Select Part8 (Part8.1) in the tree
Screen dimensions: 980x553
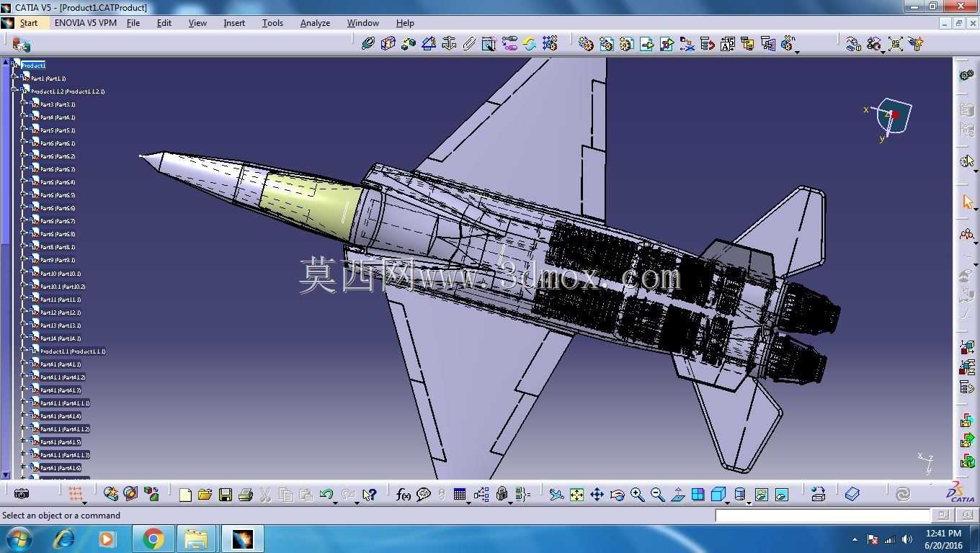(58, 247)
